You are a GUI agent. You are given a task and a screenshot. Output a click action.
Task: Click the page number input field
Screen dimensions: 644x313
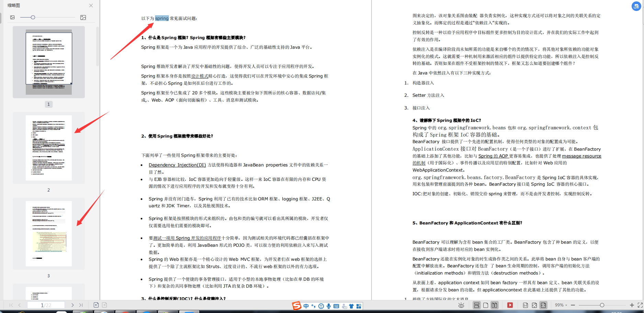click(x=46, y=305)
